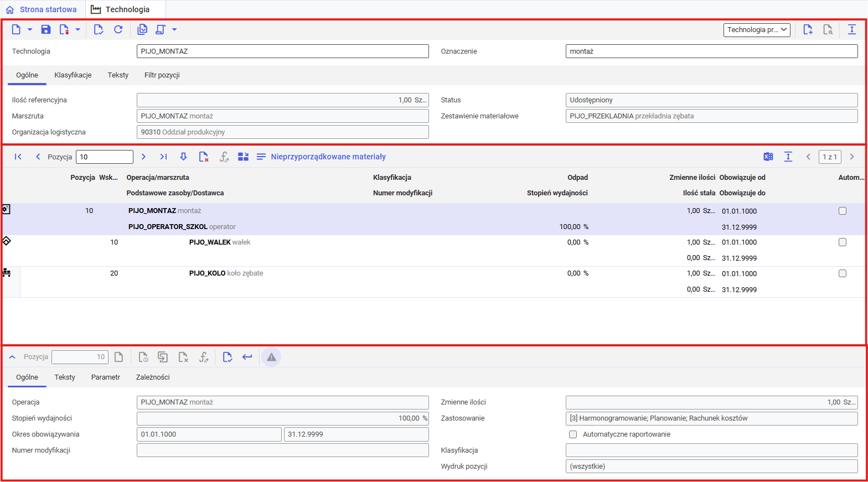This screenshot has height=482, width=868.
Task: Click the Oznaczenie input field
Action: 711,51
